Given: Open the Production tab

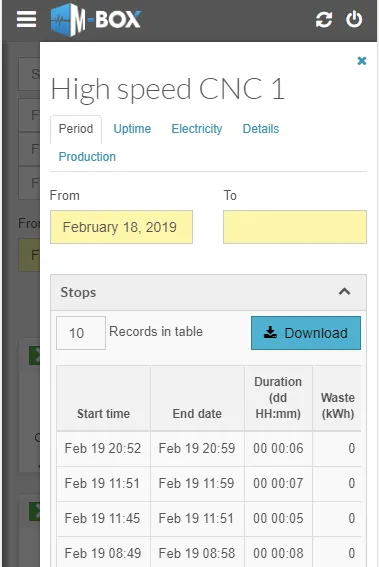Looking at the screenshot, I should (x=87, y=157).
